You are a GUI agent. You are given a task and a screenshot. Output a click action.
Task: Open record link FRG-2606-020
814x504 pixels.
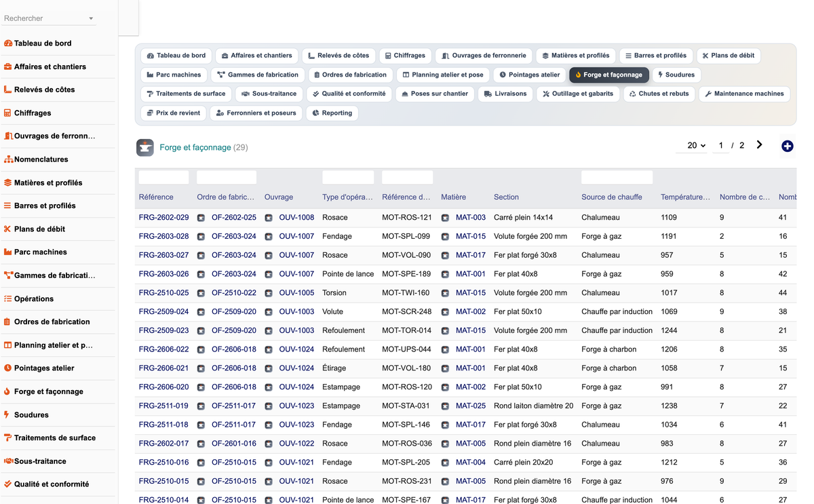163,387
